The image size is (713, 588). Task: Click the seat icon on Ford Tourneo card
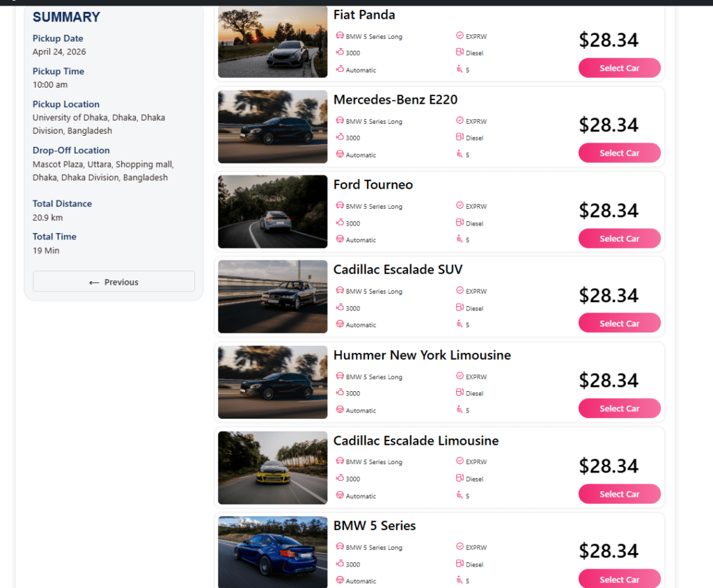pos(460,239)
